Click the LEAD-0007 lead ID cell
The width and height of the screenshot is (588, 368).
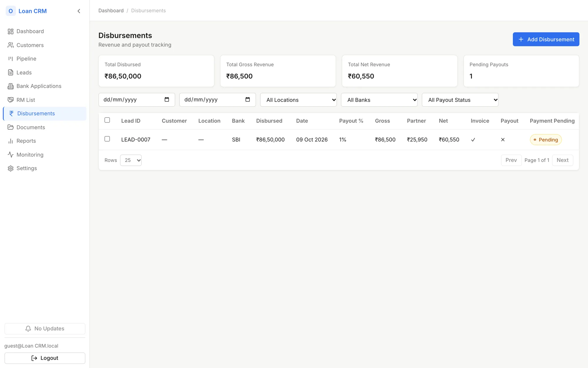click(x=136, y=140)
